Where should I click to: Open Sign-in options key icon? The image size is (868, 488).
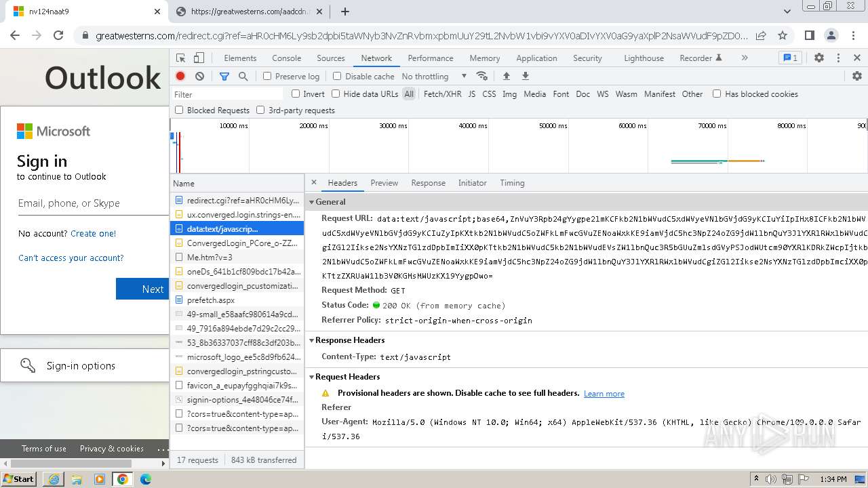coord(28,366)
